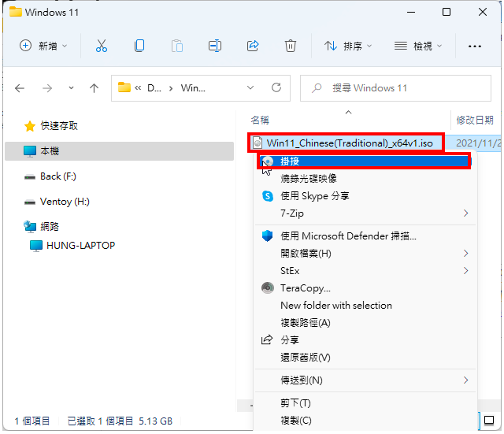Open the three-dot See more menu
This screenshot has width=504, height=434.
click(474, 46)
